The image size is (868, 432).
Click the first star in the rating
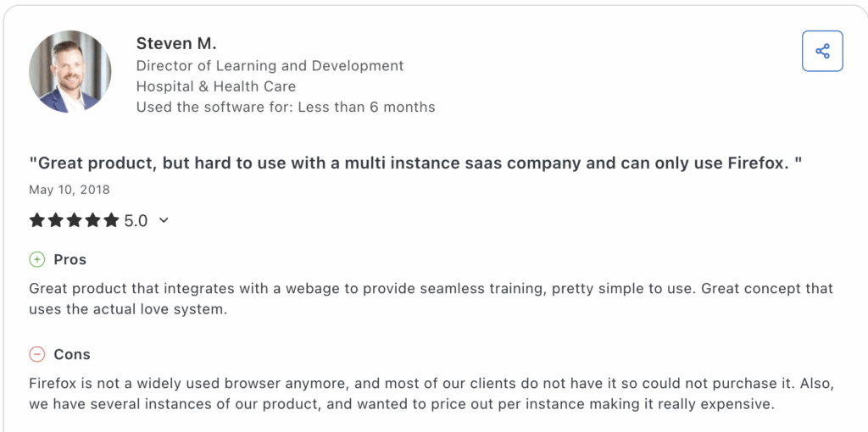coord(37,220)
